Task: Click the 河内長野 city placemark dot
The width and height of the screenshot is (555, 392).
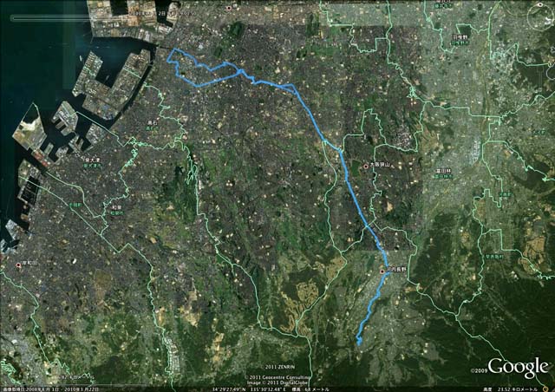Action: (382, 271)
